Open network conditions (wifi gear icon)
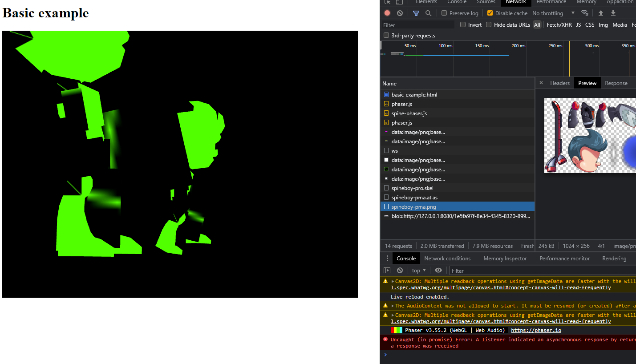Image resolution: width=636 pixels, height=364 pixels. click(x=585, y=13)
